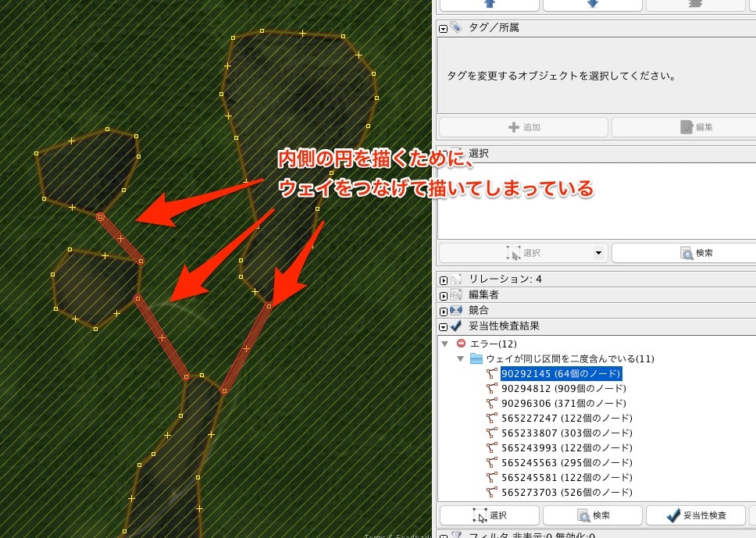Run 妥当性検査 using the bottom validate button
The height and width of the screenshot is (538, 756).
[696, 515]
